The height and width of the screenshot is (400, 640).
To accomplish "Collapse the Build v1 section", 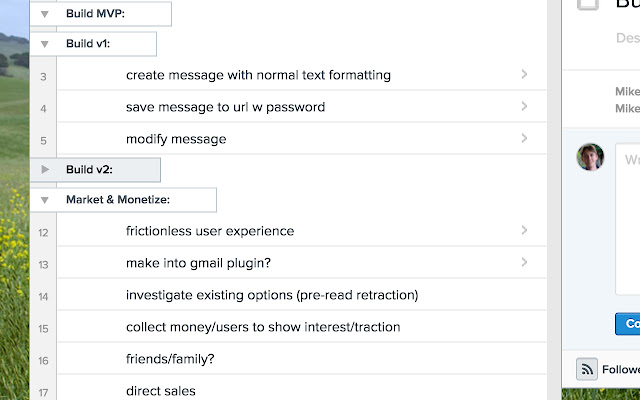I will tap(45, 44).
